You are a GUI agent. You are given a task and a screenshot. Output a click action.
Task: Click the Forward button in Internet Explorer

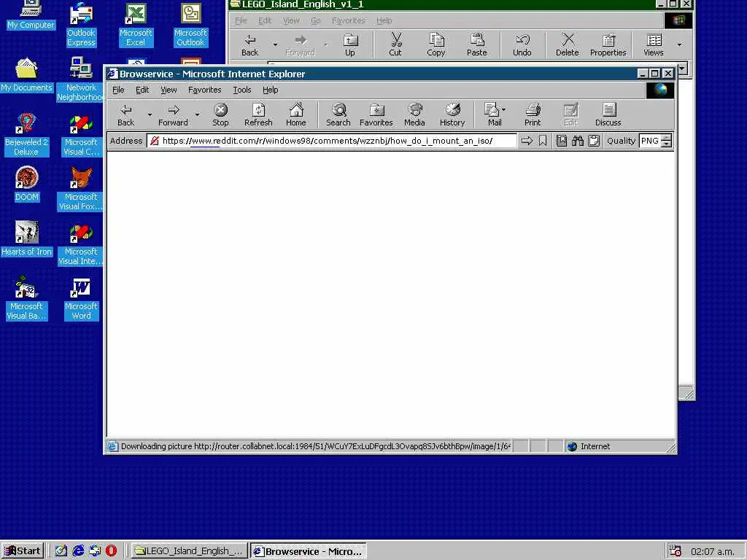pos(173,115)
